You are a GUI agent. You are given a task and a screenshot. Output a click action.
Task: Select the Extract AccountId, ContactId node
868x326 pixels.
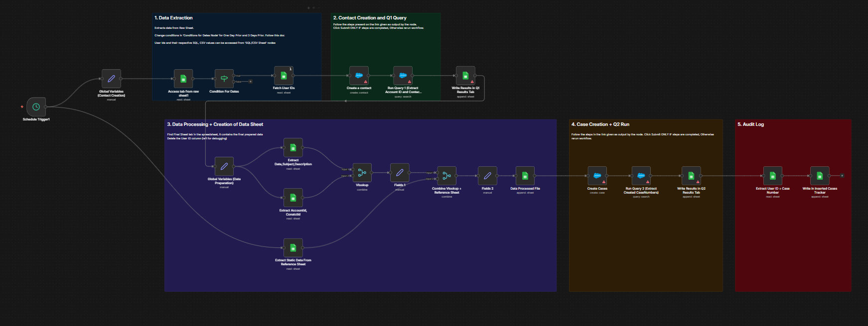tap(293, 198)
